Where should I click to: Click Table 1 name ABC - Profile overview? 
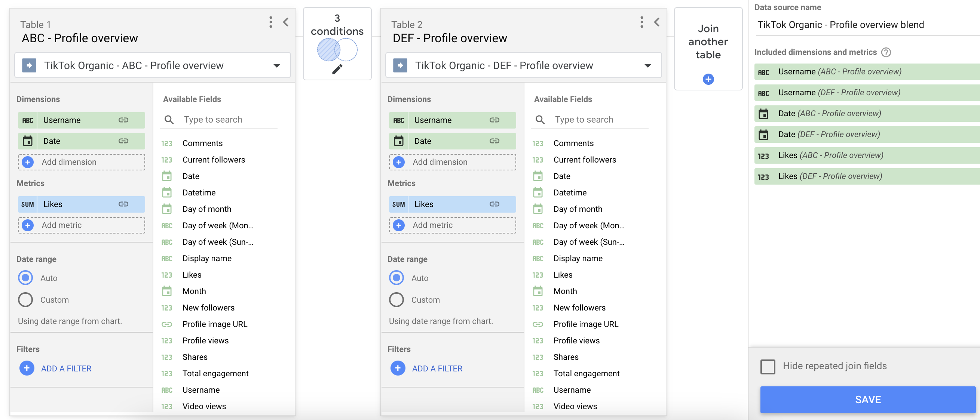coord(80,38)
